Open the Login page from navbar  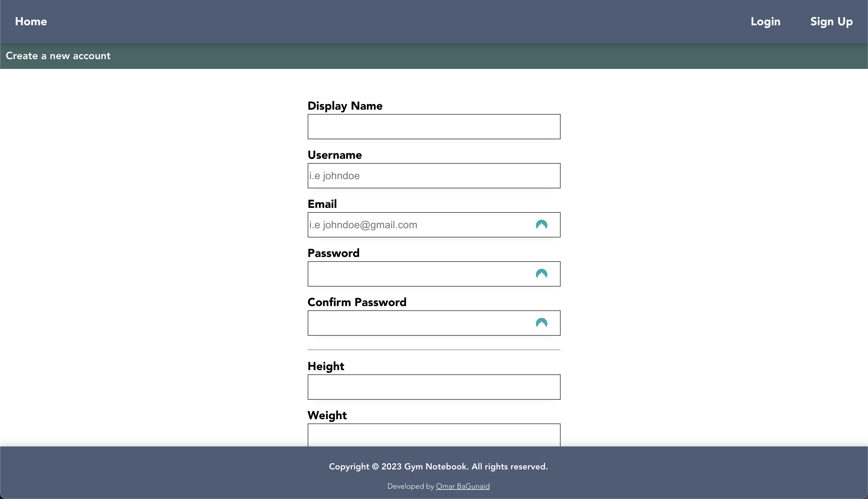[765, 22]
